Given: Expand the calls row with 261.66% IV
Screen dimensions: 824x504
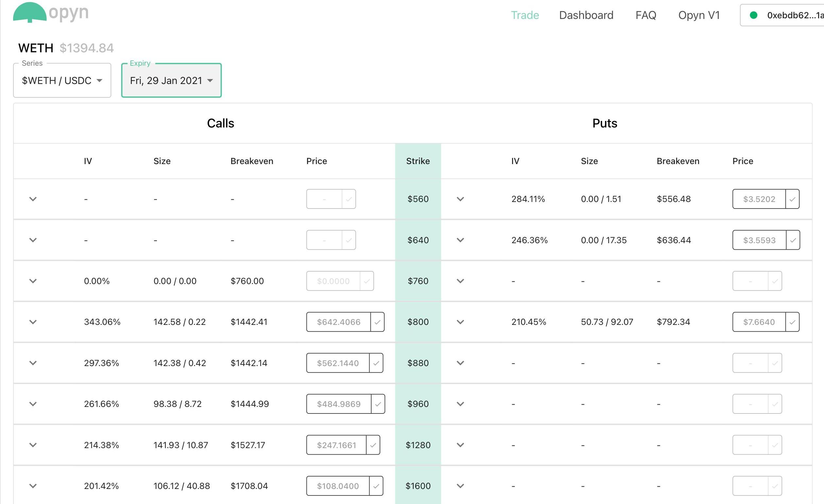Looking at the screenshot, I should pos(33,404).
